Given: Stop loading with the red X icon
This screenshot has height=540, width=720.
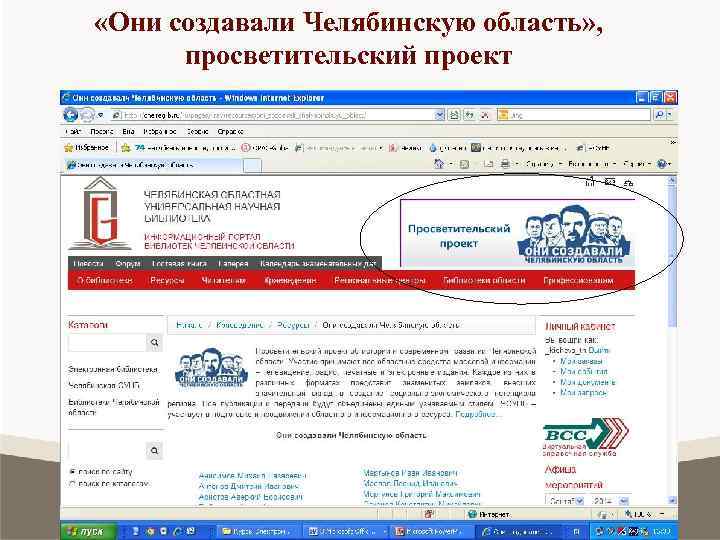Looking at the screenshot, I should pos(484,115).
